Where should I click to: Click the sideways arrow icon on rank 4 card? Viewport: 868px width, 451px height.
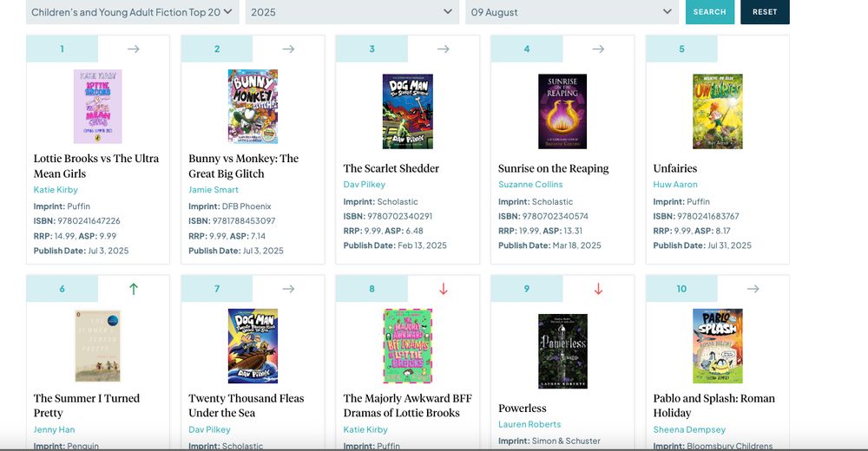pyautogui.click(x=598, y=49)
